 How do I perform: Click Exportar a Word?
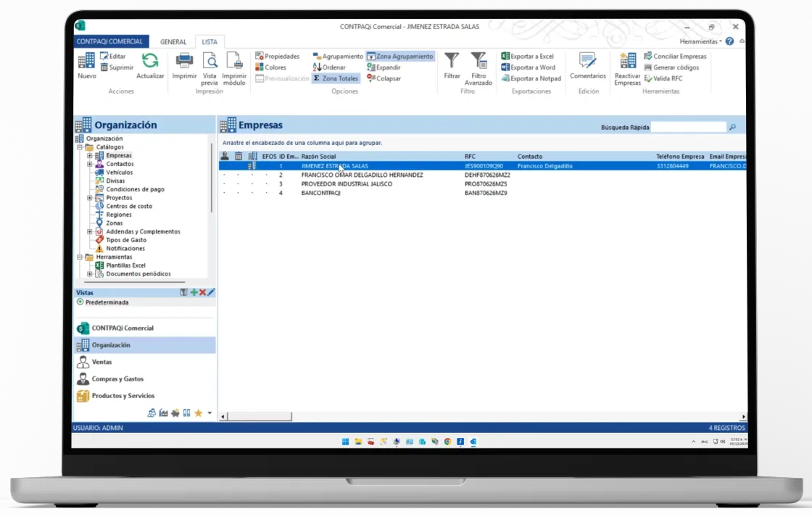point(528,67)
